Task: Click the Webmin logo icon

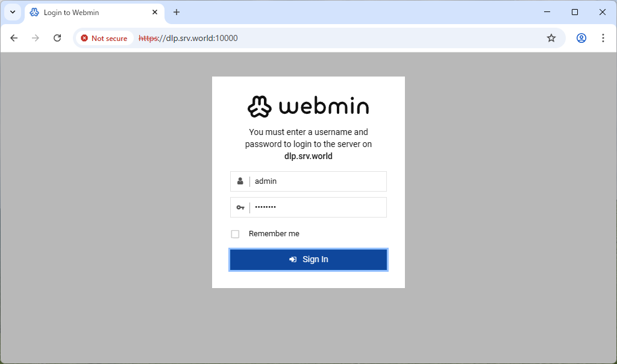Action: tap(260, 107)
